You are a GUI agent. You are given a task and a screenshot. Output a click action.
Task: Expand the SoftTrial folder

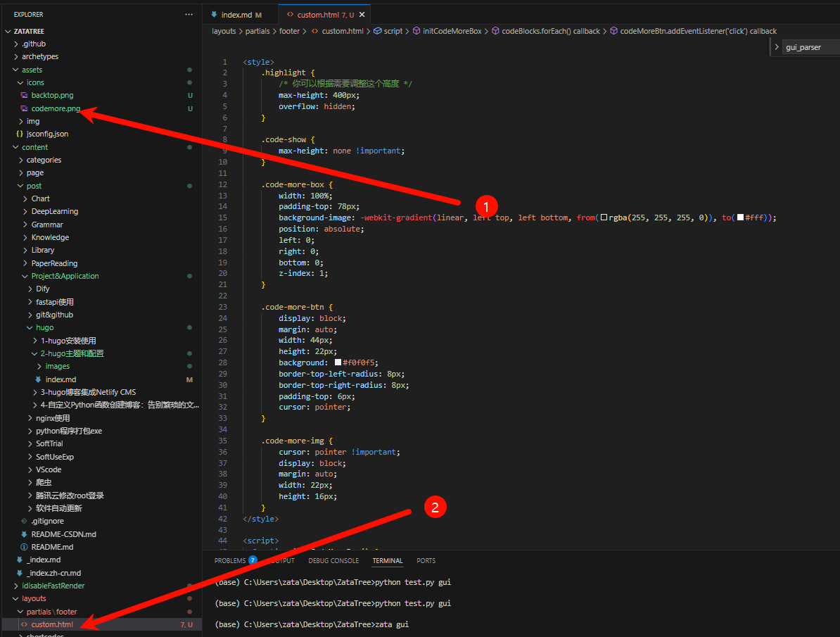30,444
